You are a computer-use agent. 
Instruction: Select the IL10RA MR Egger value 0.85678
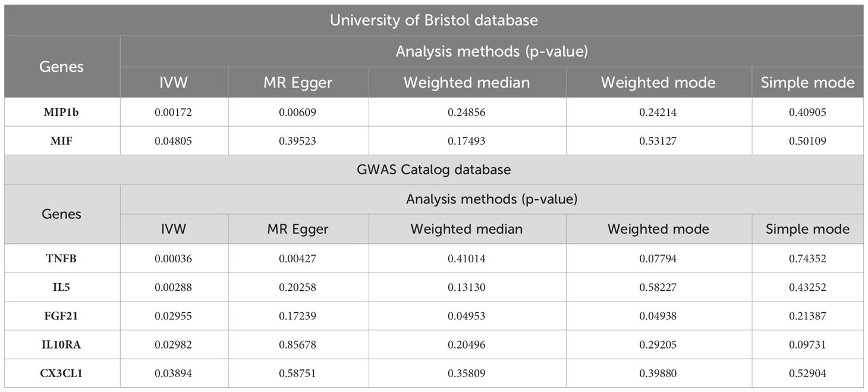pos(298,344)
